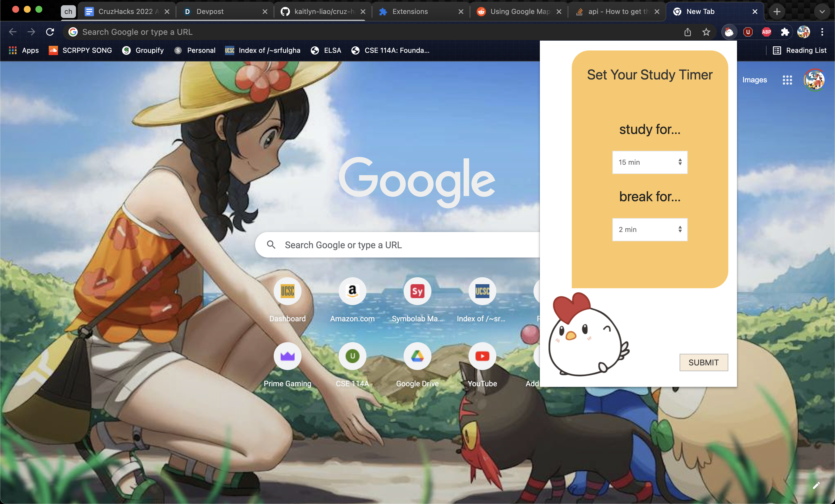Expand the break duration 2 min dropdown

(650, 229)
